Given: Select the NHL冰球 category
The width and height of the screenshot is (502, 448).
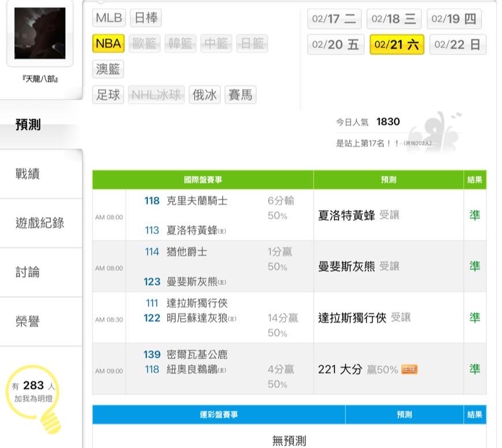Looking at the screenshot, I should pos(156,95).
